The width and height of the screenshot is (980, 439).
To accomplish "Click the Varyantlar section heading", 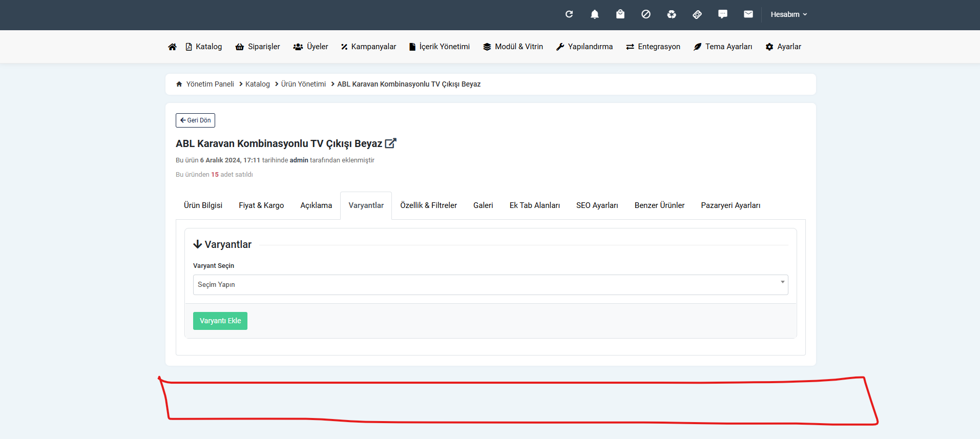I will click(222, 244).
